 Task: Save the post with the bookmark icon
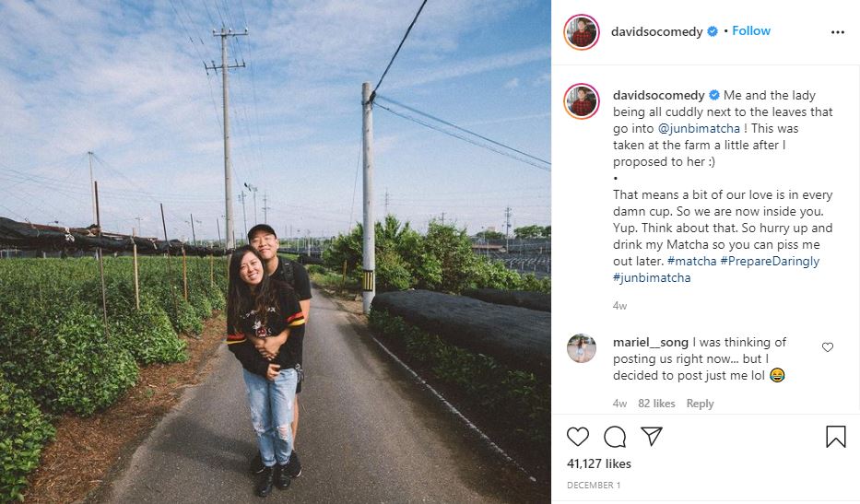[x=835, y=436]
